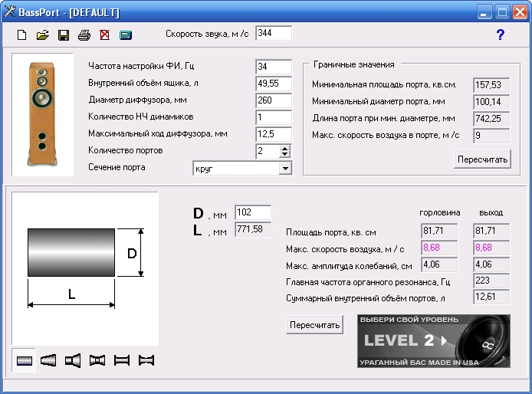Click Макс. скорость воздуха в порте field 9
The height and width of the screenshot is (394, 532).
pyautogui.click(x=491, y=136)
